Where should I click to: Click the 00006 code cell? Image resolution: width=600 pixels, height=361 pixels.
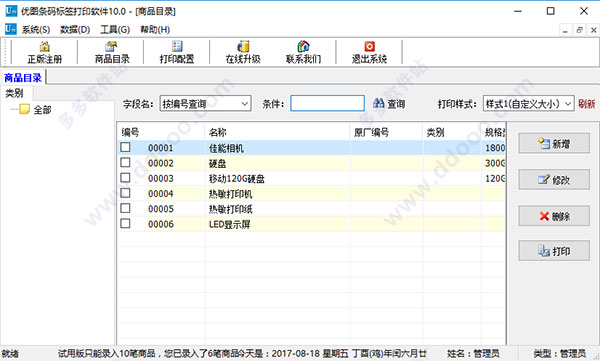(x=161, y=224)
